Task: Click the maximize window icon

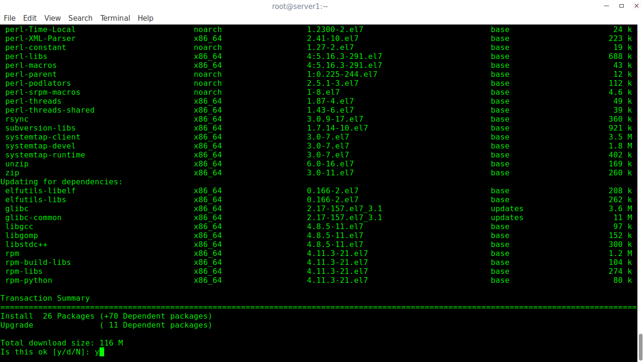Action: (x=621, y=6)
